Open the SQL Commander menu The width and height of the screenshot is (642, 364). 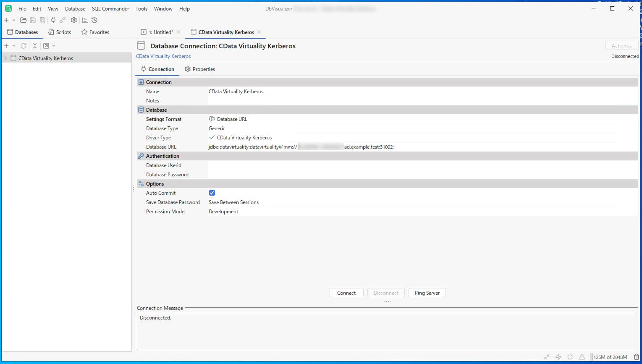[110, 8]
